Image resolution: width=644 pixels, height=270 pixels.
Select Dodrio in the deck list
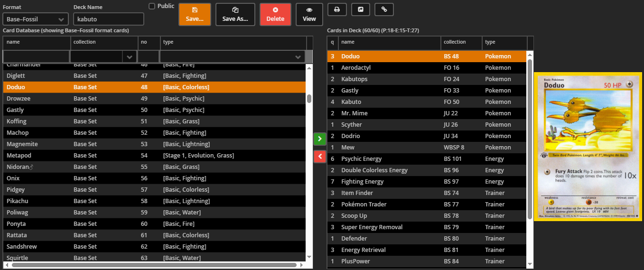[427, 136]
